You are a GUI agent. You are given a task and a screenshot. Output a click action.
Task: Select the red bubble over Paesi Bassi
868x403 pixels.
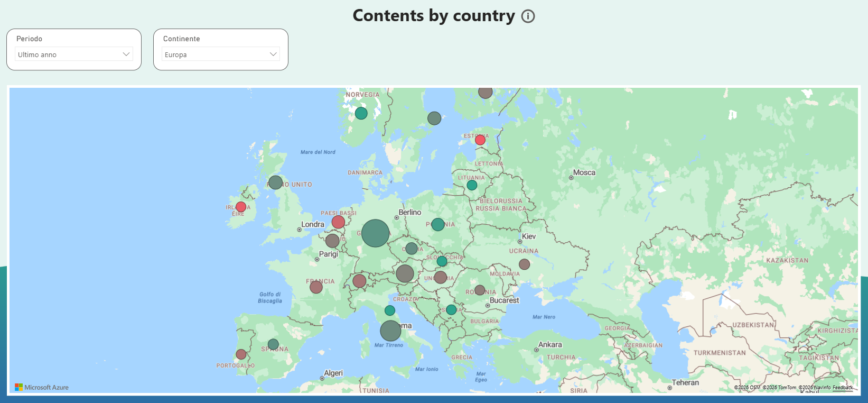pyautogui.click(x=339, y=222)
